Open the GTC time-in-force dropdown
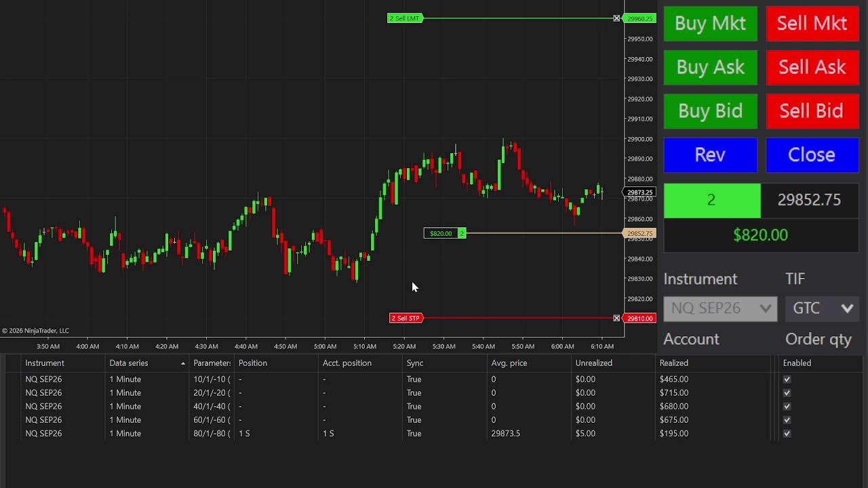The image size is (868, 488). pyautogui.click(x=822, y=308)
